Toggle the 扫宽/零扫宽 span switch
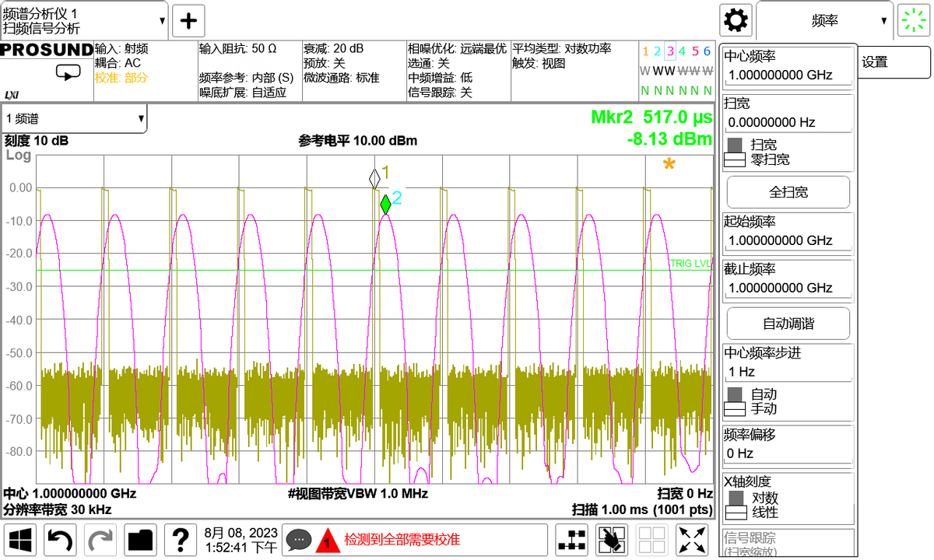The height and width of the screenshot is (560, 934). [x=736, y=152]
